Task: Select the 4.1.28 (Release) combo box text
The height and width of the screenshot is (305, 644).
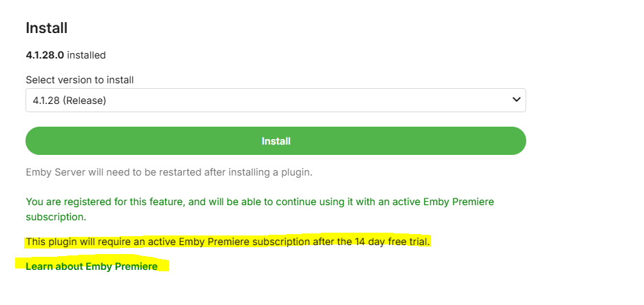Action: pos(69,101)
